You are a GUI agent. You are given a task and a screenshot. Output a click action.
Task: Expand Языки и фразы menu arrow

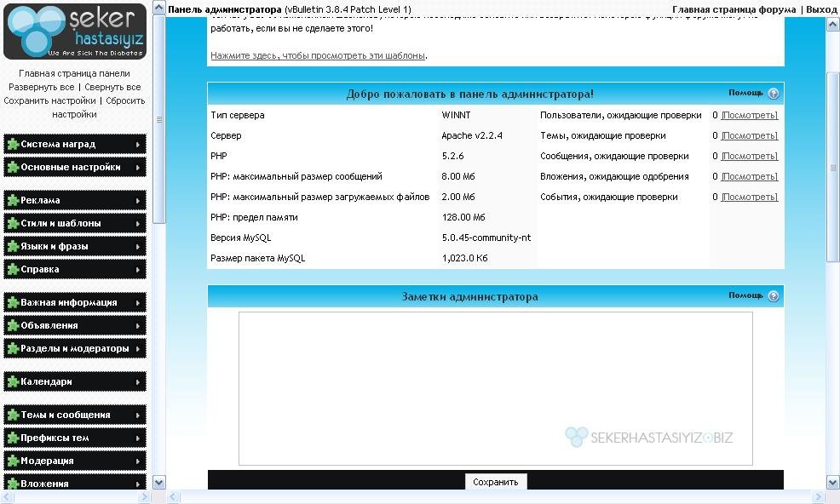click(x=138, y=247)
